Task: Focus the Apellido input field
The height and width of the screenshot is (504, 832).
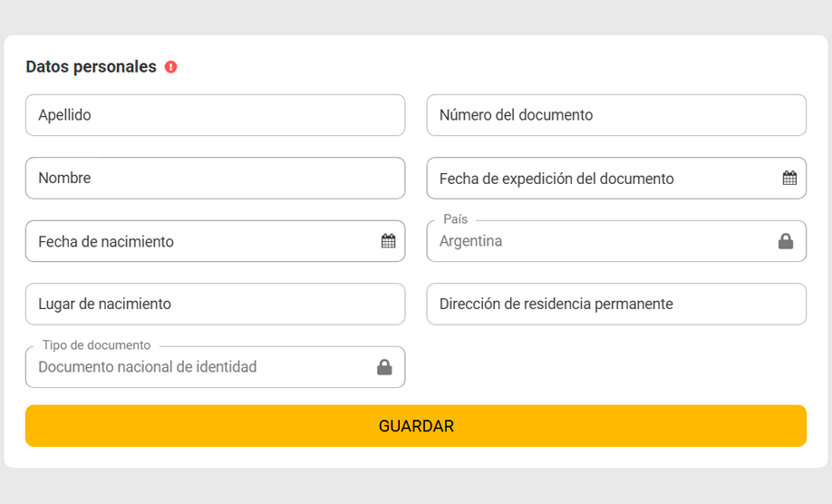Action: pos(215,115)
